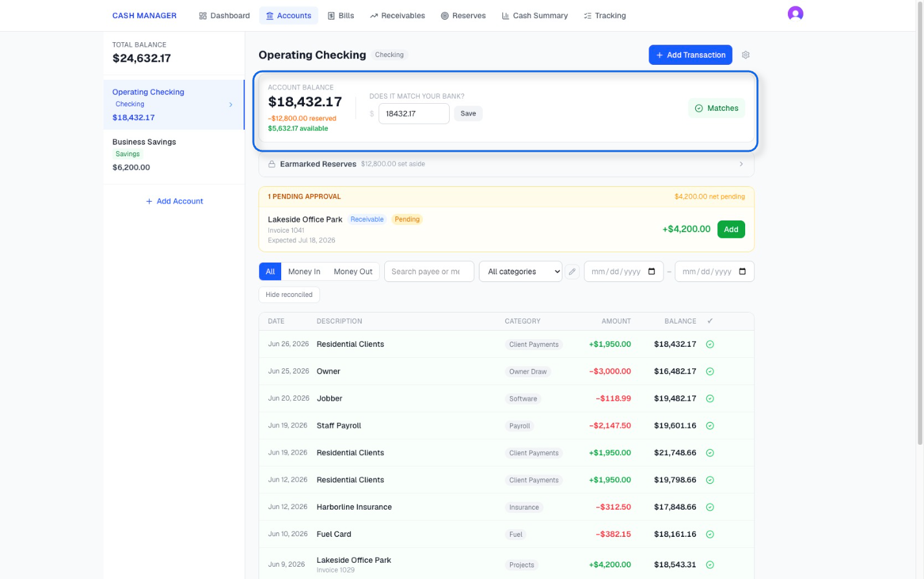The height and width of the screenshot is (579, 924).
Task: Toggle reconciled check for Owner draw row
Action: [710, 372]
